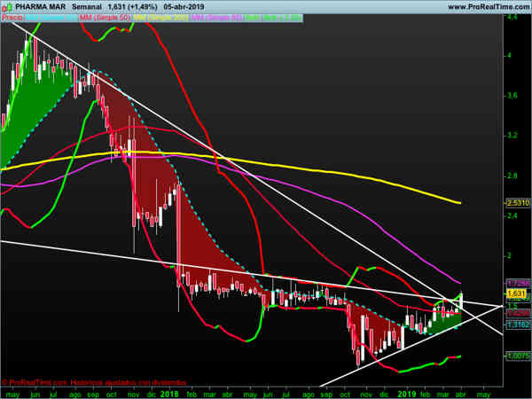Viewport: 532px width, 399px height.
Task: Click the green 1.0075 price axis tag
Action: pyautogui.click(x=518, y=356)
